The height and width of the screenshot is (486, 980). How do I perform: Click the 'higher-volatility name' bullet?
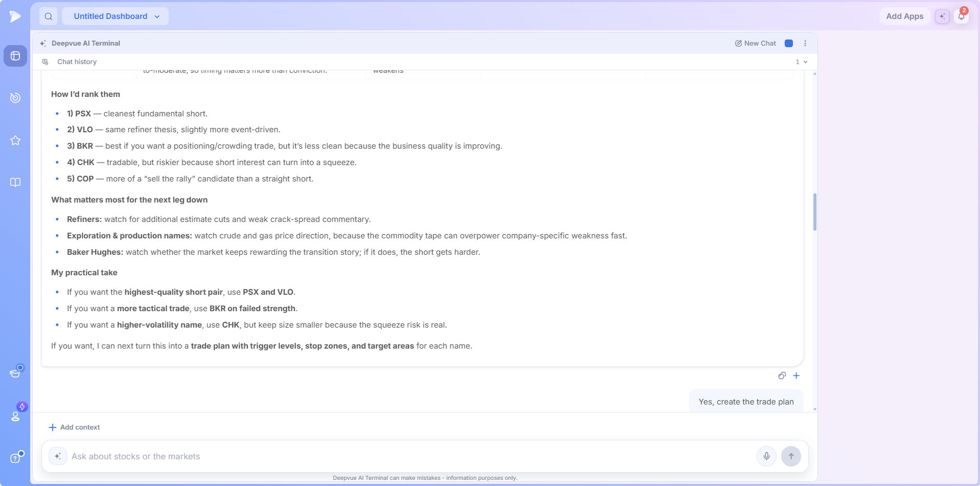pyautogui.click(x=257, y=325)
